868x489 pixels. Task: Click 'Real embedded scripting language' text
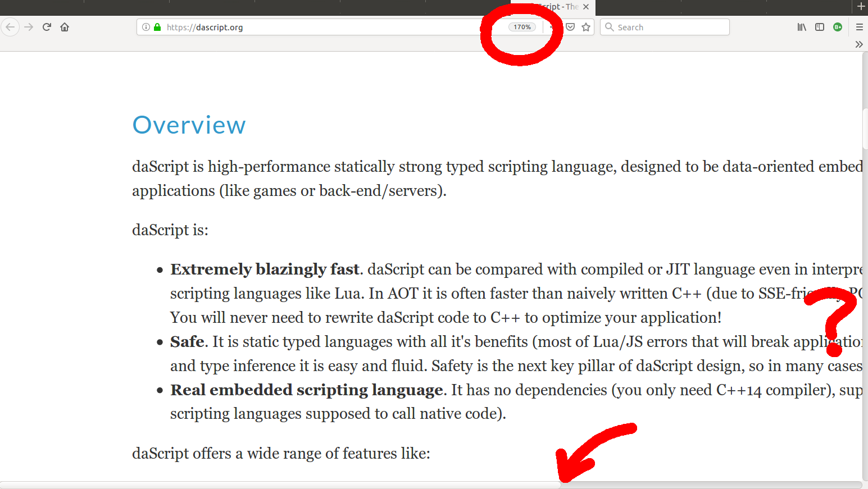click(307, 390)
